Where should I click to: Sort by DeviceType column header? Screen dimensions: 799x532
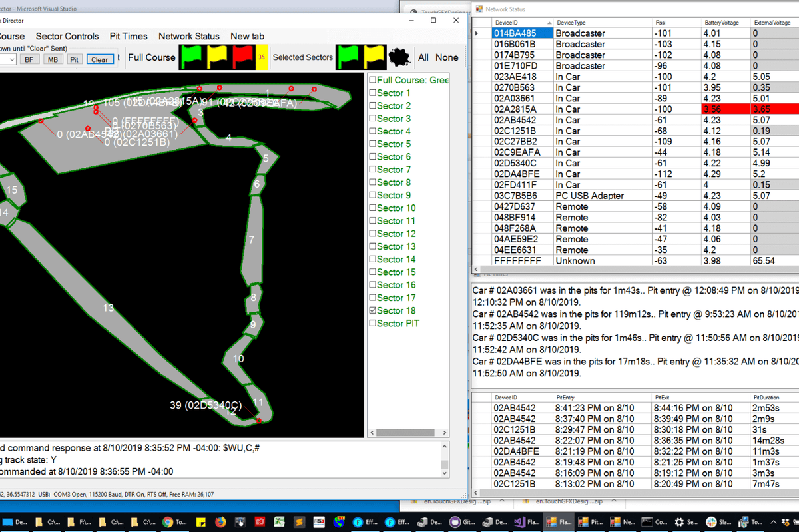(x=604, y=23)
